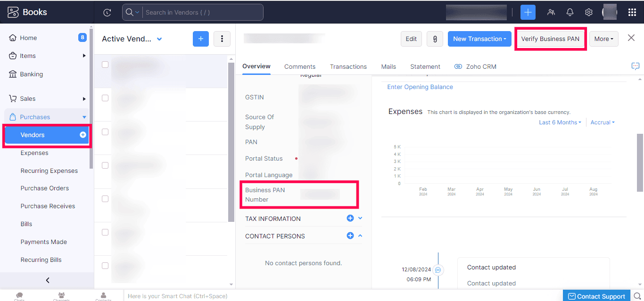644x301 pixels.
Task: Click the Enter Opening Balance link
Action: 420,87
